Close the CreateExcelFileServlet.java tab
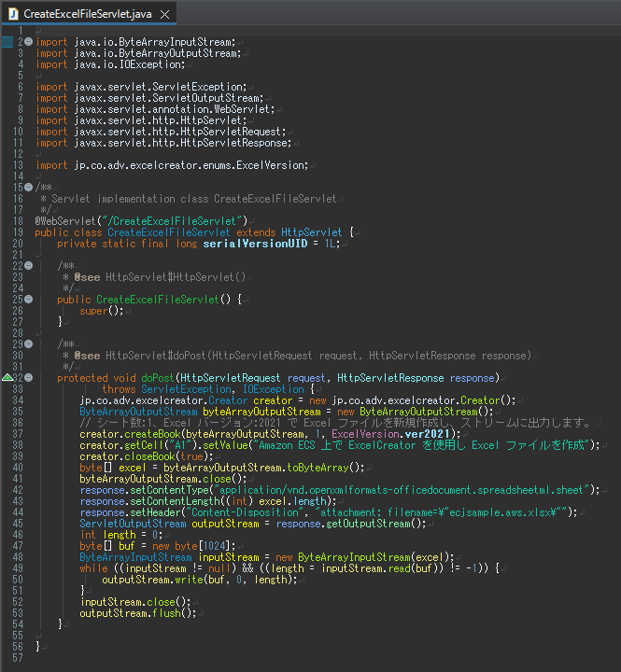The width and height of the screenshot is (621, 672). point(164,15)
